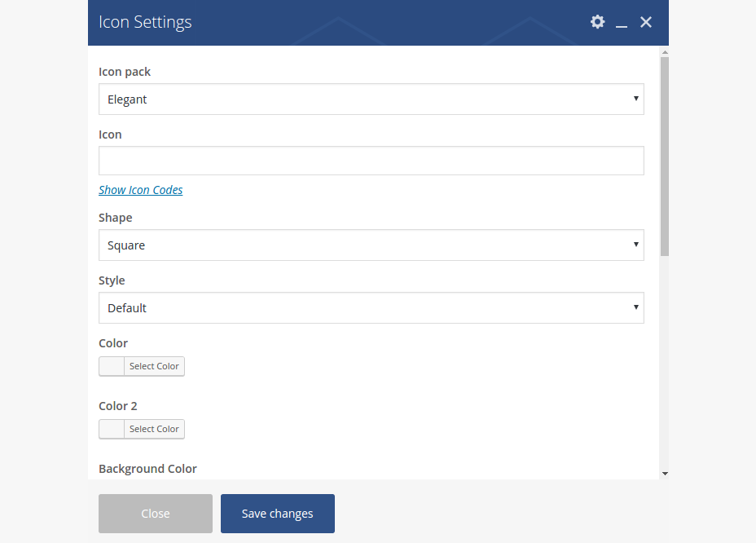
Task: Click into the Icon text field
Action: (x=371, y=161)
